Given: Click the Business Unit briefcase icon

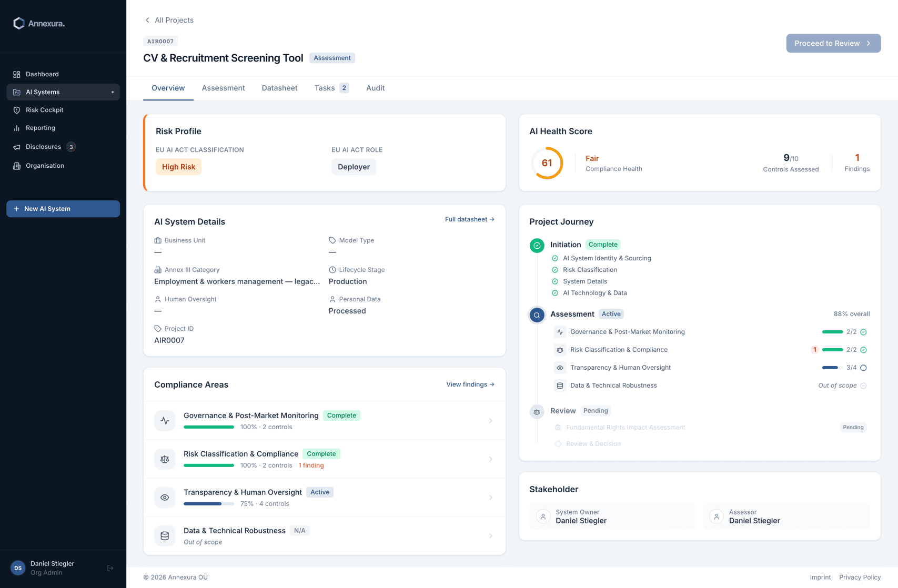Looking at the screenshot, I should point(158,240).
